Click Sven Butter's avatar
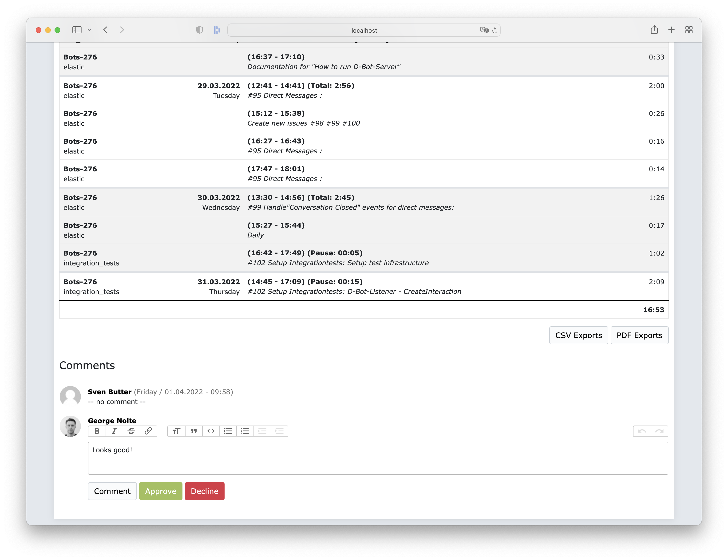The height and width of the screenshot is (560, 728). pos(70,397)
